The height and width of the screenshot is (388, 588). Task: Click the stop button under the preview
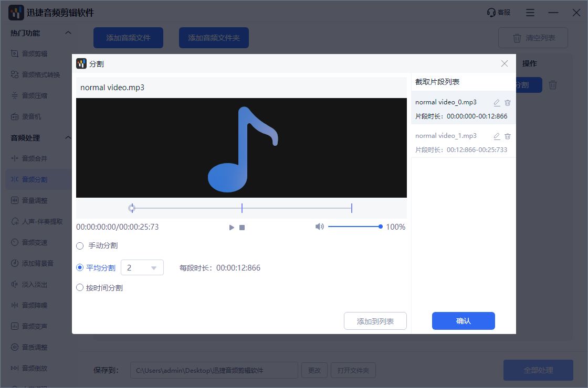[242, 228]
